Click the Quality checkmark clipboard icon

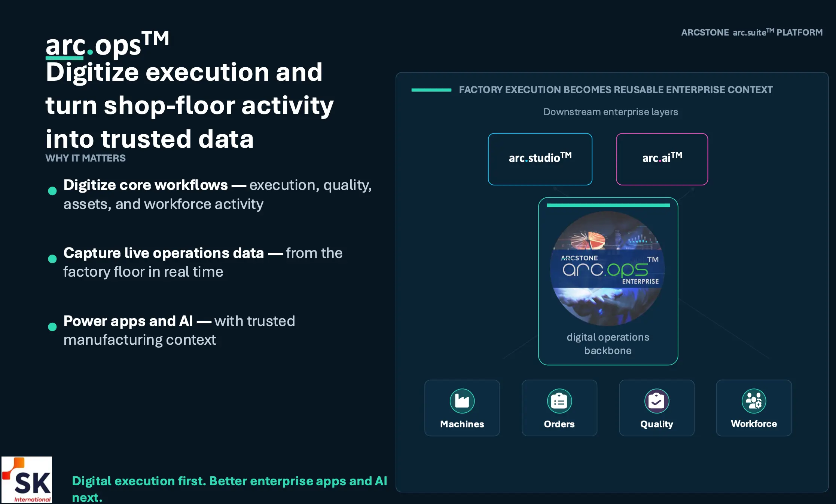pyautogui.click(x=657, y=401)
